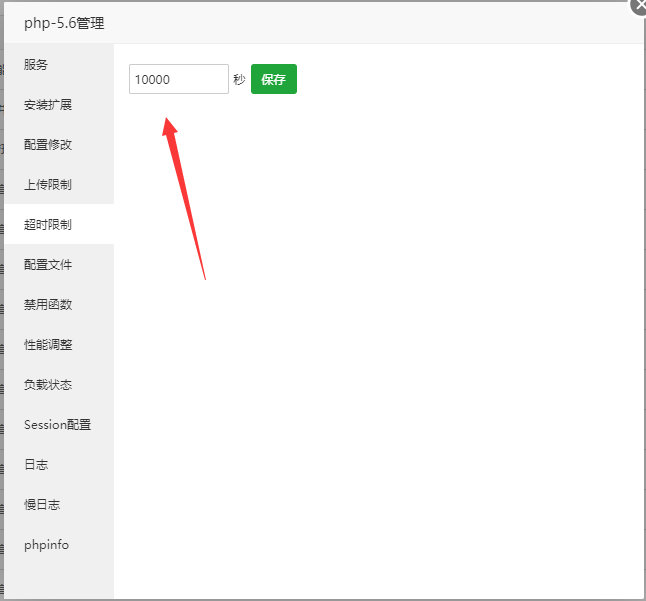Show the 日志 tab
Screen dimensions: 646x601
[x=59, y=464]
